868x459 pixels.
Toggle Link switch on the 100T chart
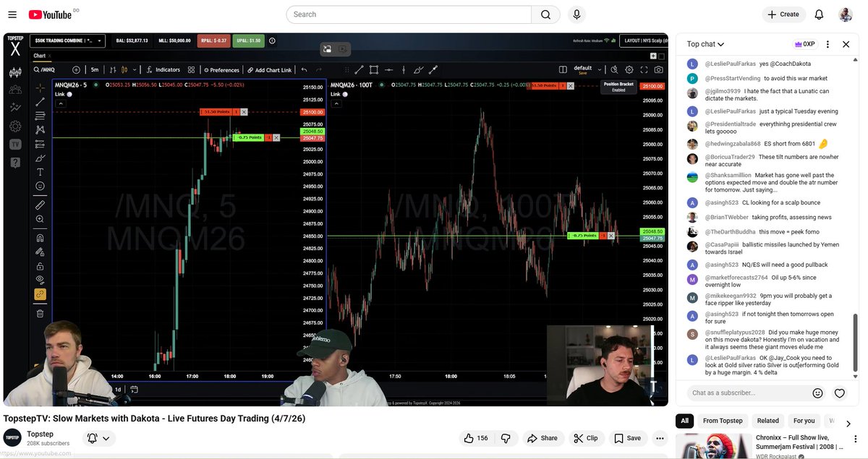point(345,95)
